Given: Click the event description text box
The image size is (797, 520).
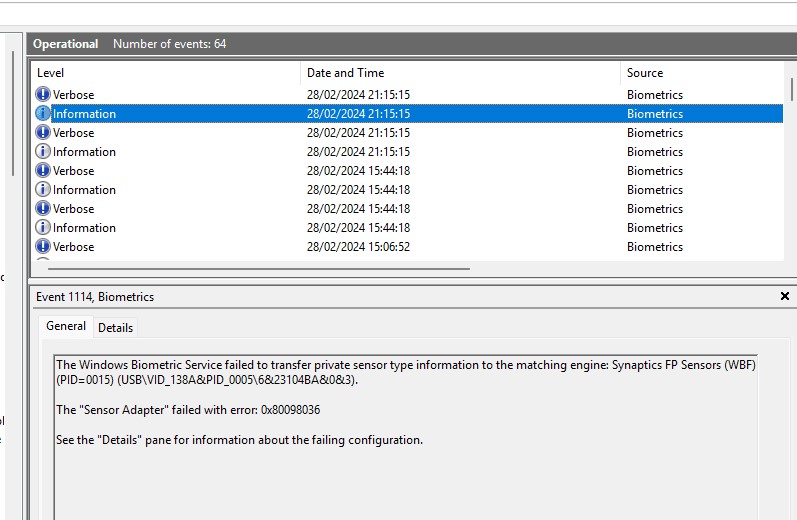Looking at the screenshot, I should click(406, 437).
